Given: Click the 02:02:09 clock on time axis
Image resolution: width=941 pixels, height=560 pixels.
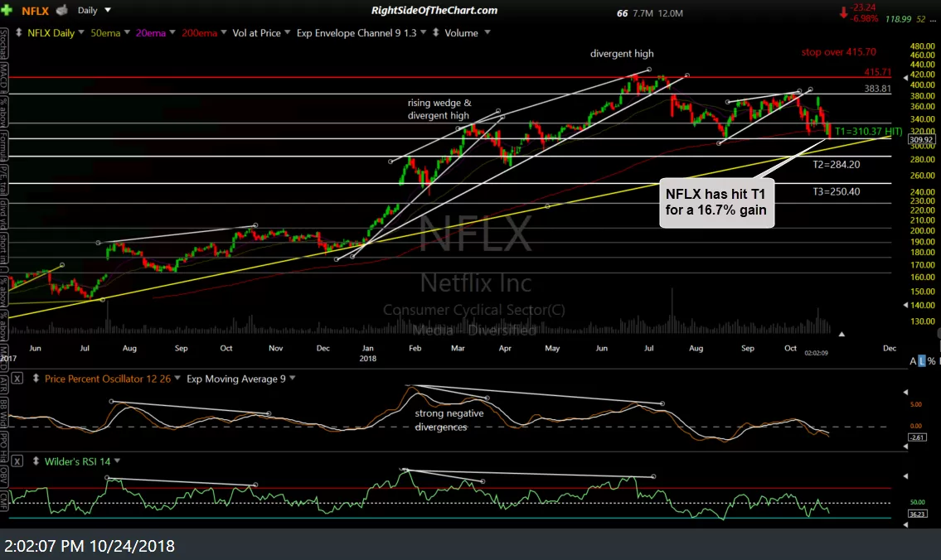Looking at the screenshot, I should point(816,353).
